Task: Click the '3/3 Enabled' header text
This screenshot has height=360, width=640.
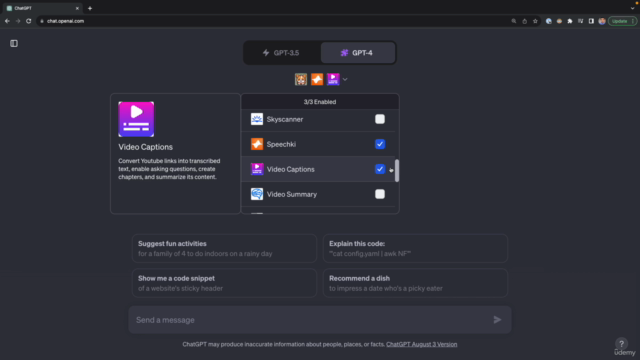Action: pyautogui.click(x=320, y=102)
